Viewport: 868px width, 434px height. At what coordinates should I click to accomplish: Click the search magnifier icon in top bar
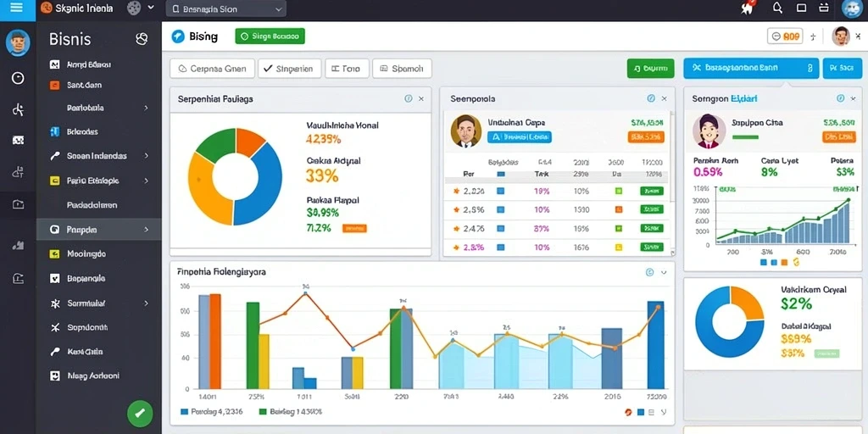click(x=778, y=8)
